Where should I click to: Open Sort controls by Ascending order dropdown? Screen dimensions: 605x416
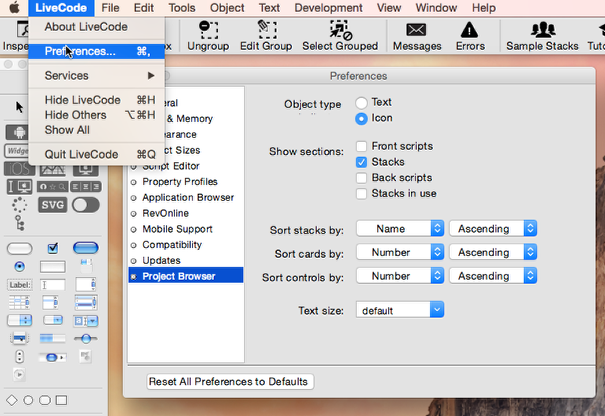[493, 276]
